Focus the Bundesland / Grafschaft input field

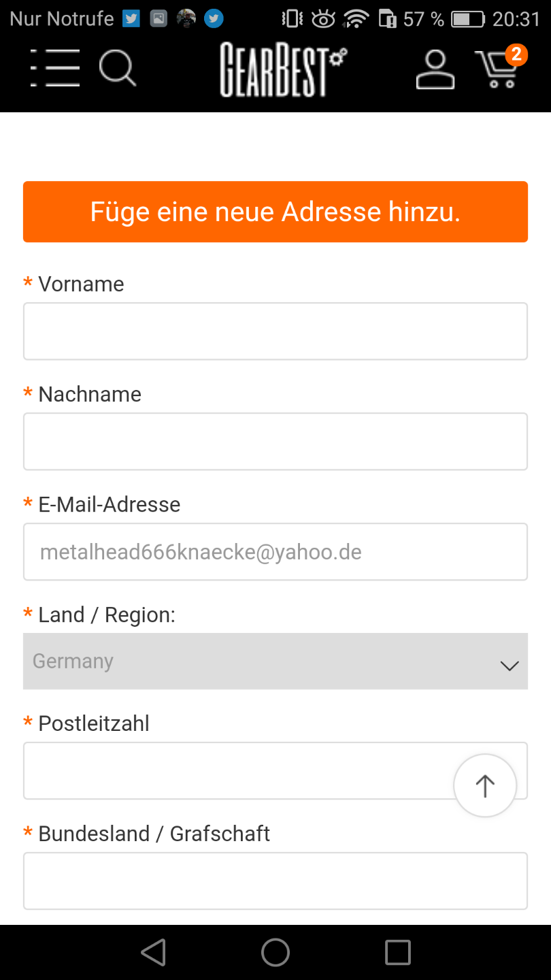tap(275, 881)
